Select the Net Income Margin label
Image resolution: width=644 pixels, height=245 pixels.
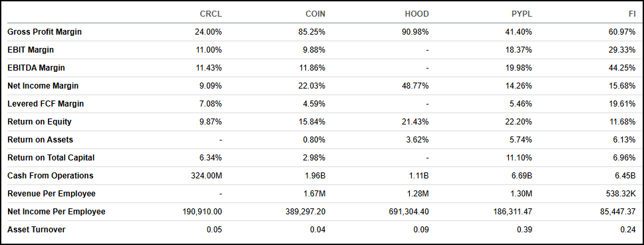coord(43,86)
